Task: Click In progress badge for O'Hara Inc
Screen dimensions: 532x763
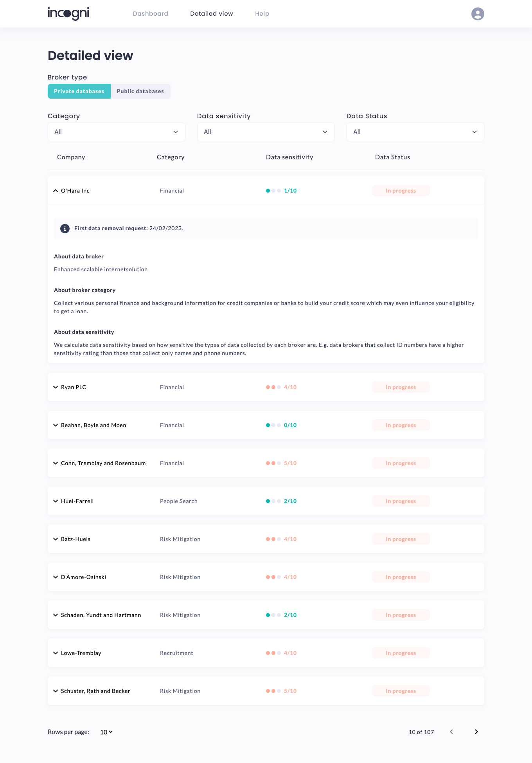Action: click(401, 191)
